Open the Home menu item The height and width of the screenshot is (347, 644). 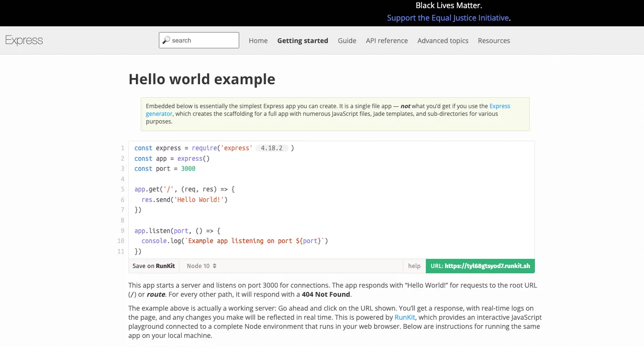(258, 41)
